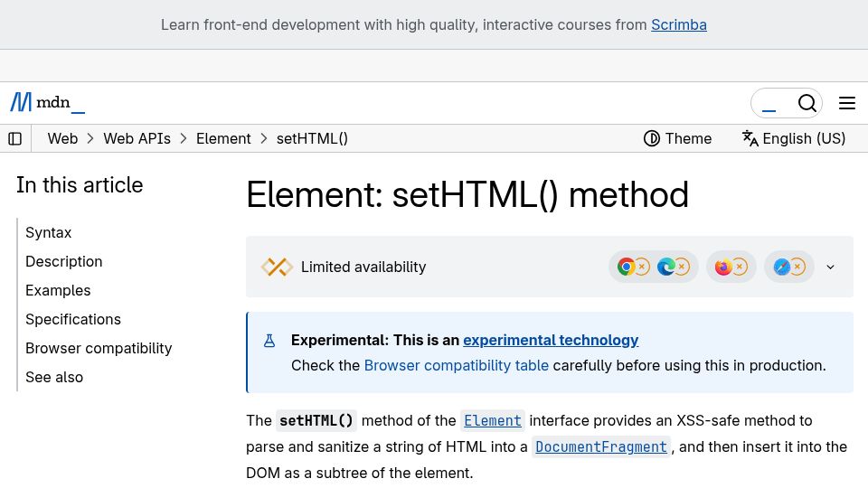Open the MDN logo homepage link

48,103
